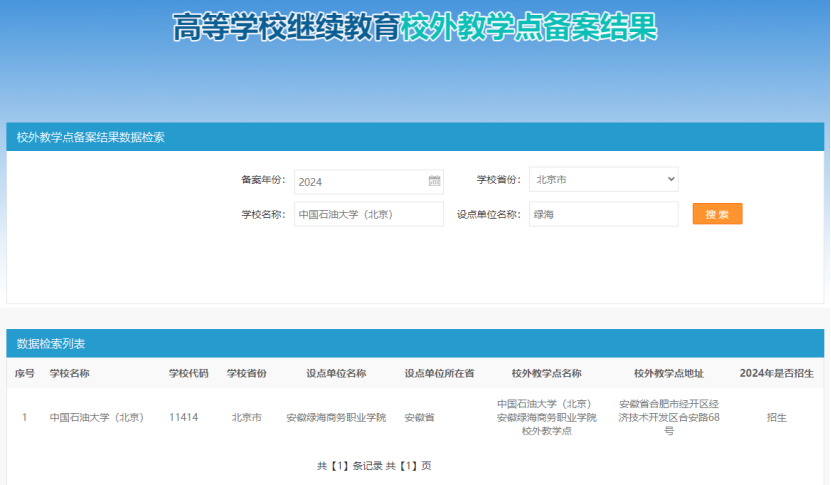Select the 校外教学点名称 column header
The width and height of the screenshot is (831, 485).
(546, 373)
